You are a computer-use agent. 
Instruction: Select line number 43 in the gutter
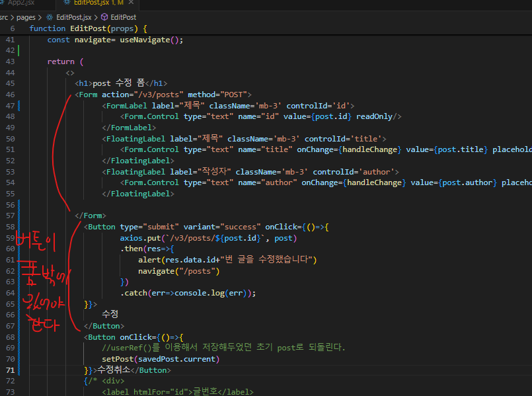[x=10, y=61]
